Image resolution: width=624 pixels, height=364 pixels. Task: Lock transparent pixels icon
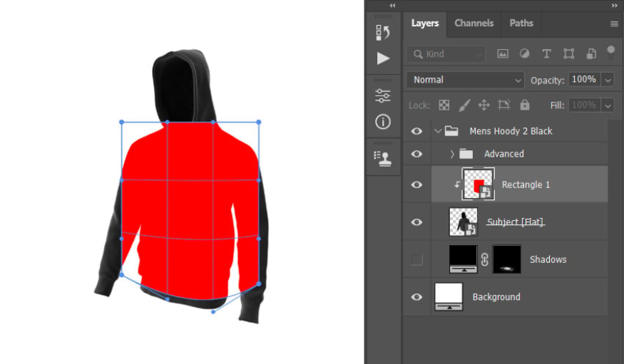tap(444, 105)
